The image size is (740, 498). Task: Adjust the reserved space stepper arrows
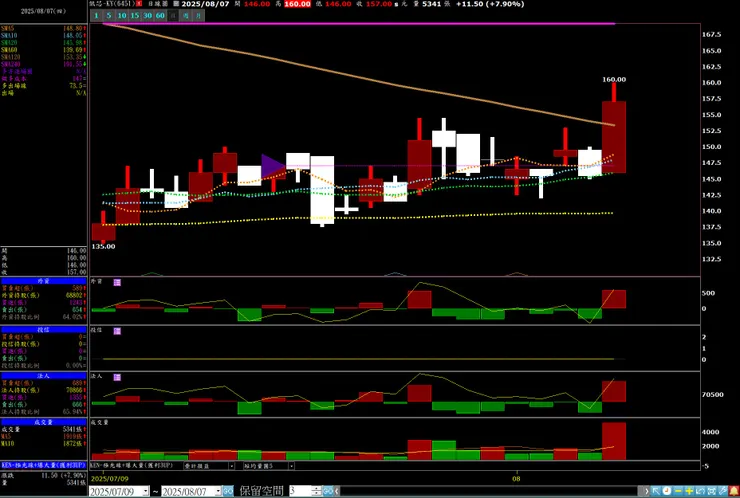pyautogui.click(x=316, y=491)
